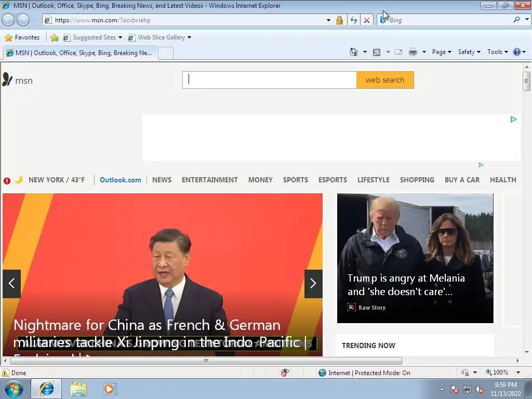Click the popup blocker status bar icon
Image resolution: width=532 pixels, height=399 pixels.
[x=285, y=373]
